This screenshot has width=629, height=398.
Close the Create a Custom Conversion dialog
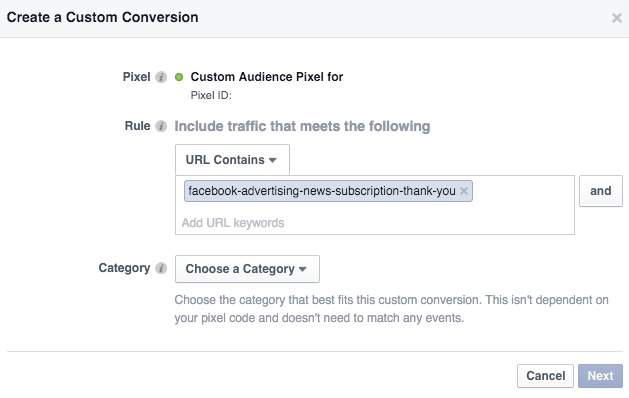click(x=616, y=18)
